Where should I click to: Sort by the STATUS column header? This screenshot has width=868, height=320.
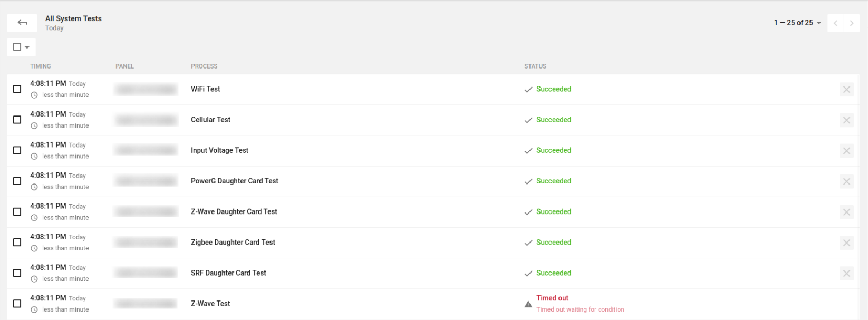click(535, 66)
